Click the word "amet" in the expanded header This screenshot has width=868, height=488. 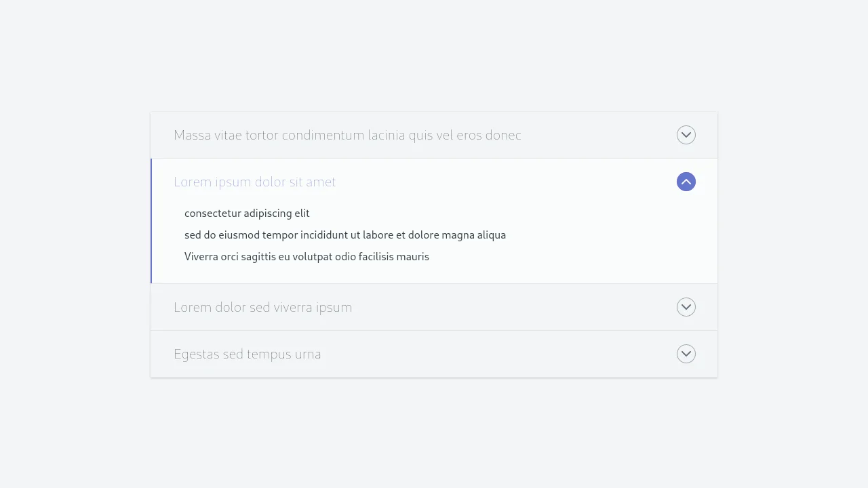pos(321,182)
